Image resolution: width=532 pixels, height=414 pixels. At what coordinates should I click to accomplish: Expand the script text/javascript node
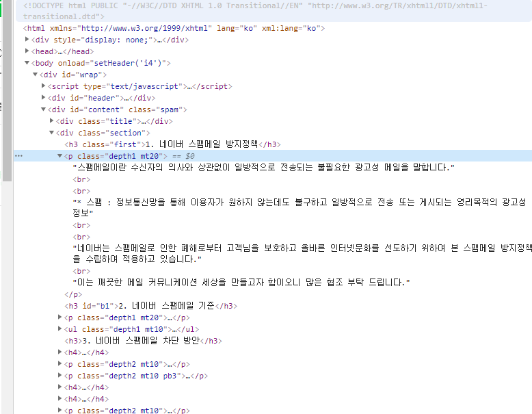pos(44,86)
